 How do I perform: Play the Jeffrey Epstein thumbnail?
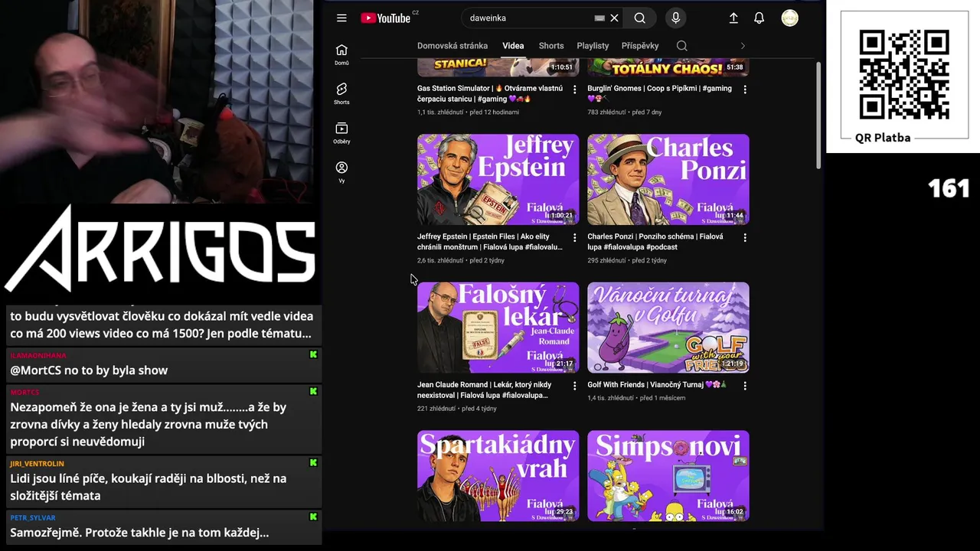point(498,179)
